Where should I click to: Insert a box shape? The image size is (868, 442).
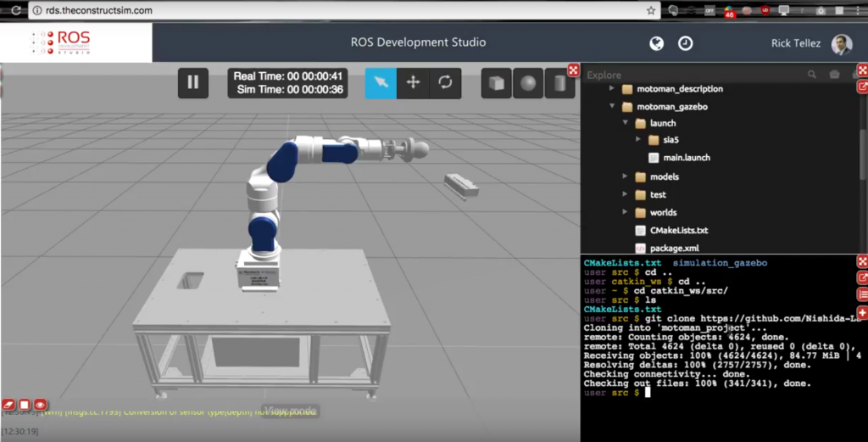[497, 82]
